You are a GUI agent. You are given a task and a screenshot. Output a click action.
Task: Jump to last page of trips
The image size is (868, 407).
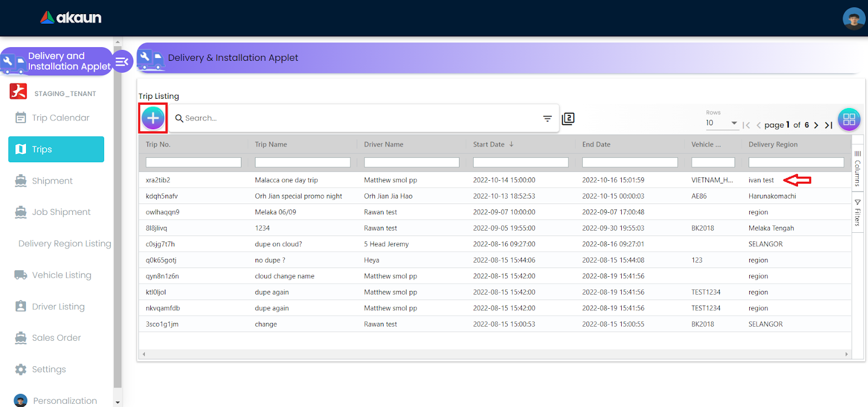pyautogui.click(x=828, y=125)
